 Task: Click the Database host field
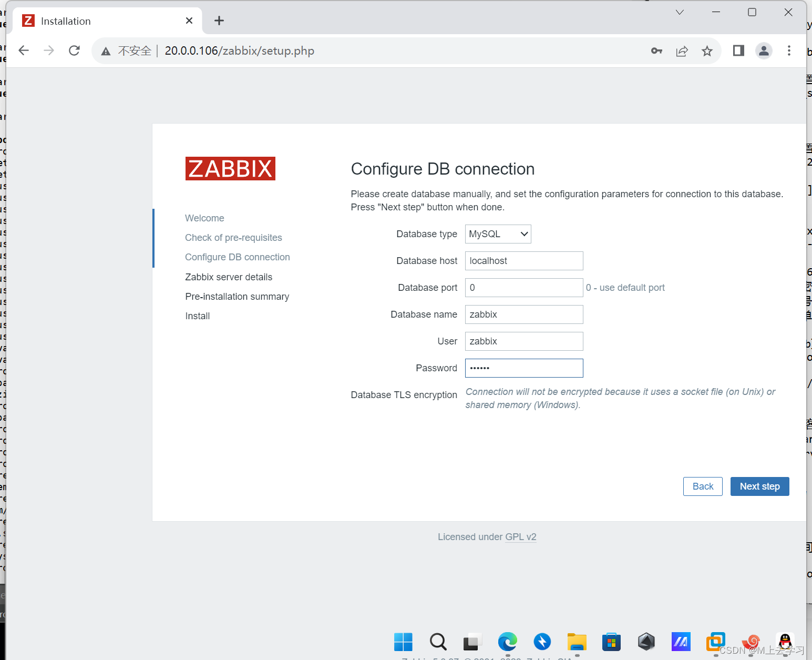point(524,261)
